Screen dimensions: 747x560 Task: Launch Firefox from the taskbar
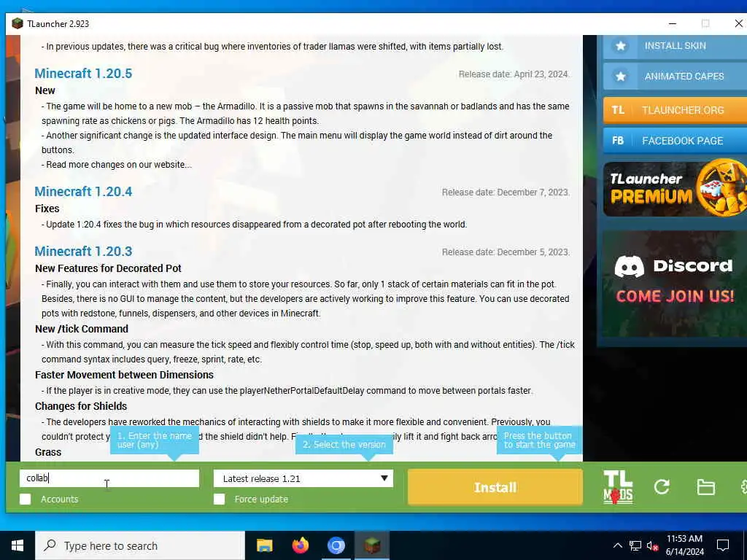coord(300,545)
